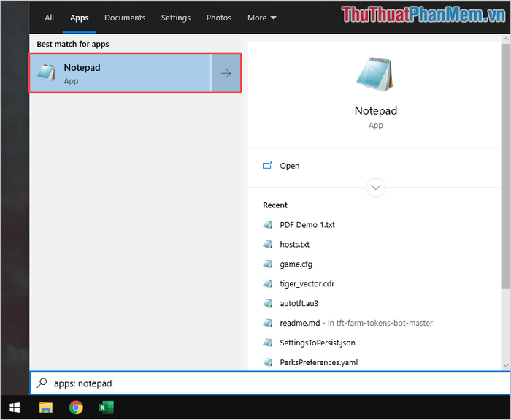Open the Windows Start button
The height and width of the screenshot is (420, 511).
(15, 408)
